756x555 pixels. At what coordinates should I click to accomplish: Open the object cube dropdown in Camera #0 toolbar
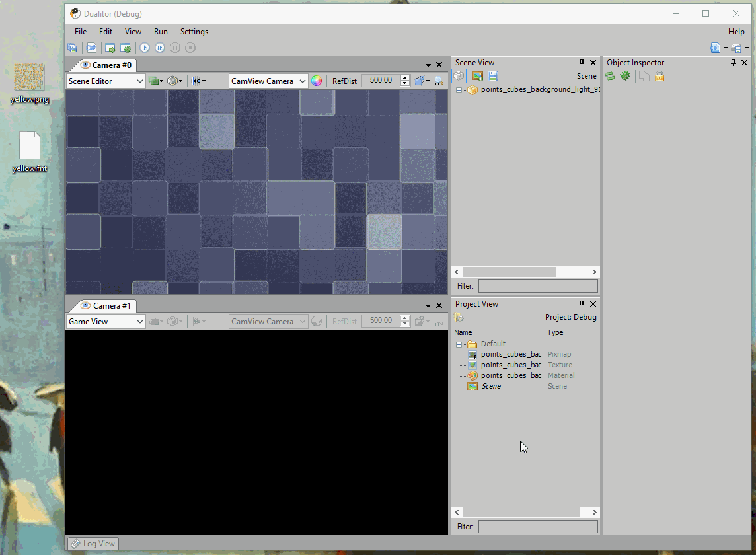174,81
